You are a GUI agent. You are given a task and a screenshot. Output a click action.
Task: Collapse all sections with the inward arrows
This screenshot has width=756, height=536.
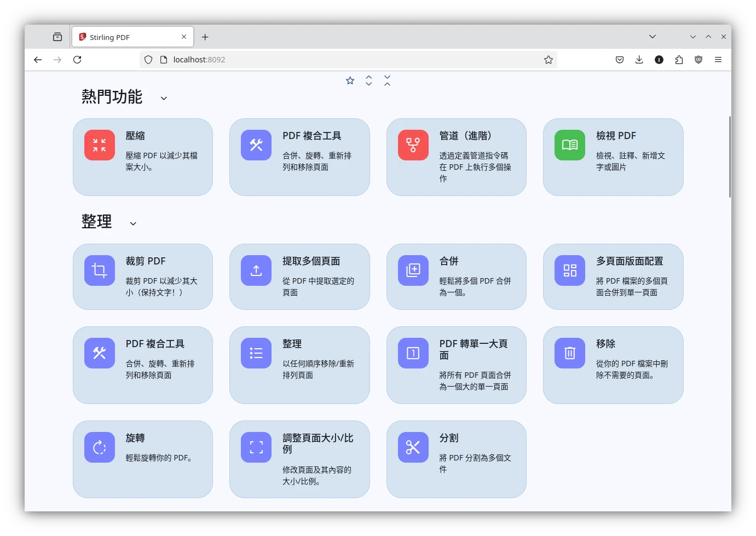pos(388,81)
